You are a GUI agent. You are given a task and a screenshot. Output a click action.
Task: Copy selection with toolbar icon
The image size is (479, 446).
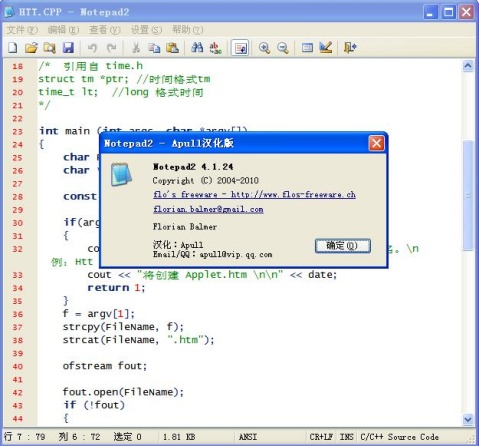click(x=154, y=48)
